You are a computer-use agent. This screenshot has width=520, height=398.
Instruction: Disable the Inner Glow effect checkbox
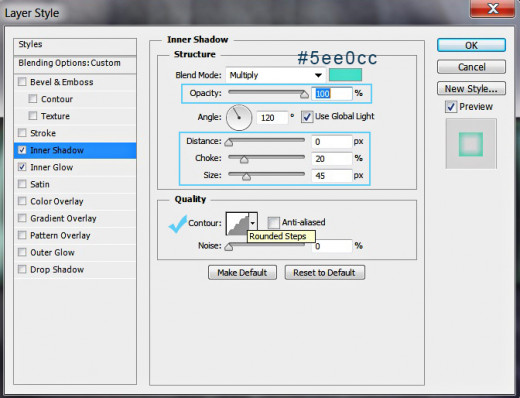coord(22,167)
